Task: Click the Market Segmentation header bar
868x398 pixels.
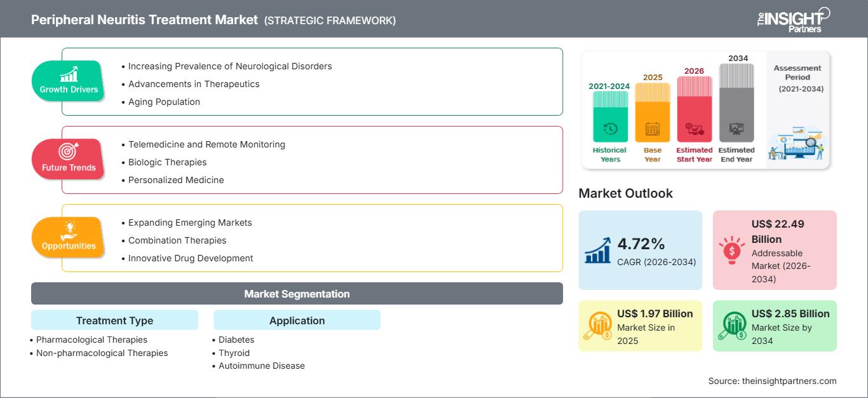Action: [x=297, y=294]
